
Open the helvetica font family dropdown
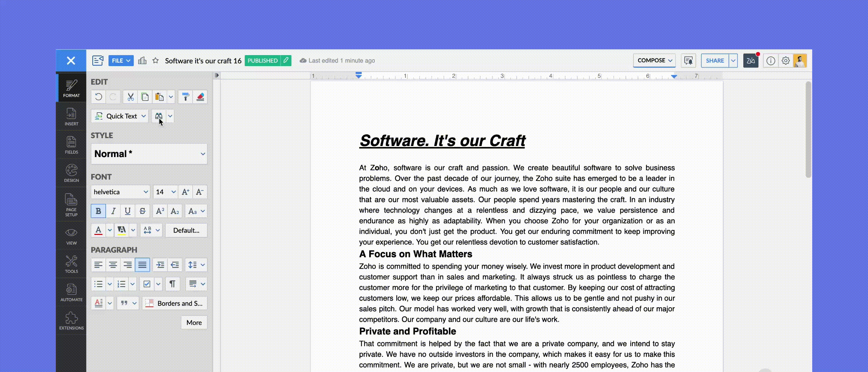tap(121, 192)
